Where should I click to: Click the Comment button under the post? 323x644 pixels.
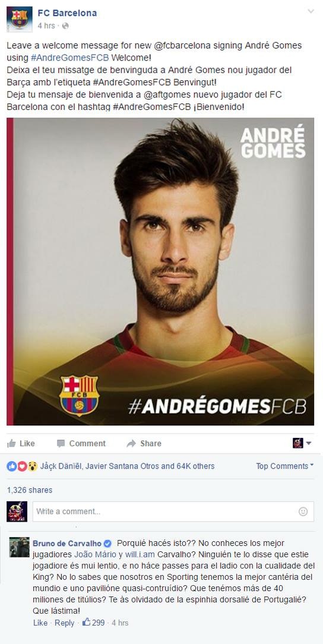pyautogui.click(x=81, y=443)
